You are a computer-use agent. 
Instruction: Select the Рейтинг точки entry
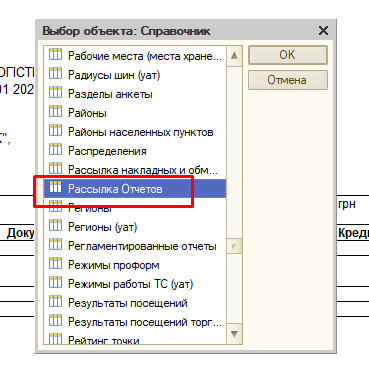click(135, 338)
